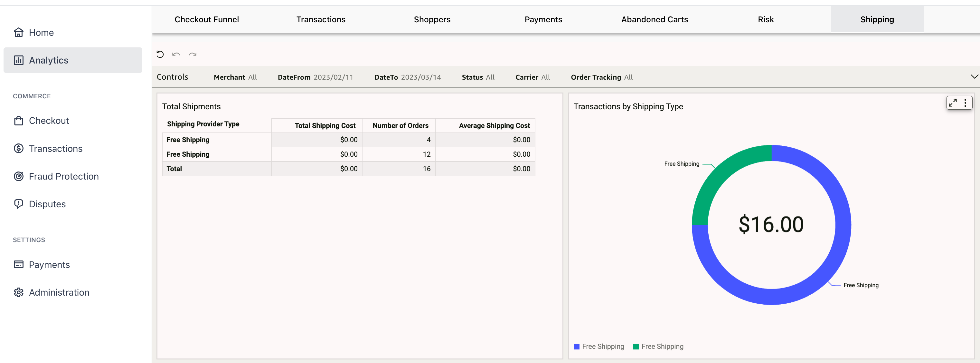980x363 pixels.
Task: Open the Merchant filter dropdown
Action: click(x=235, y=77)
